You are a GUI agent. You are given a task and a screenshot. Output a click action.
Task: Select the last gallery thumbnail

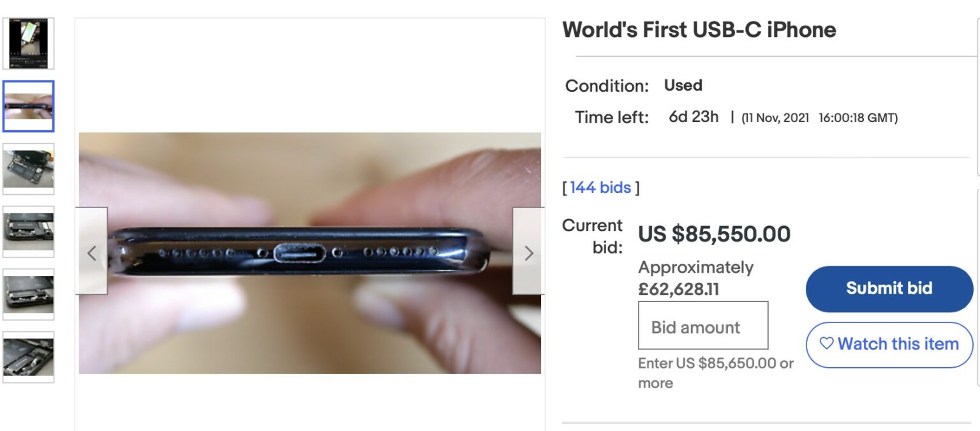point(29,356)
